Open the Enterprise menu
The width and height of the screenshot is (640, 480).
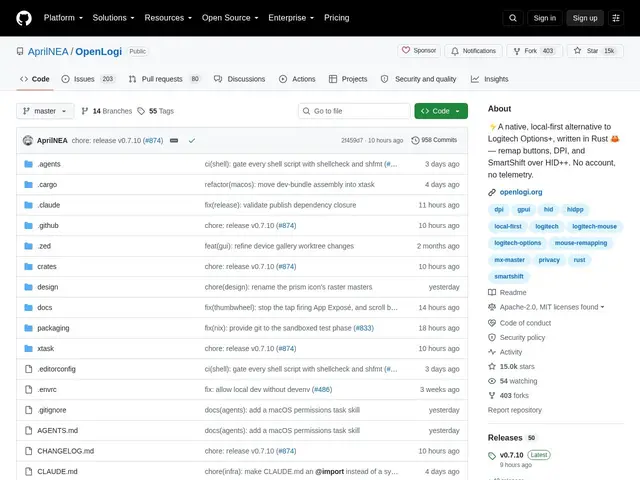coord(291,18)
